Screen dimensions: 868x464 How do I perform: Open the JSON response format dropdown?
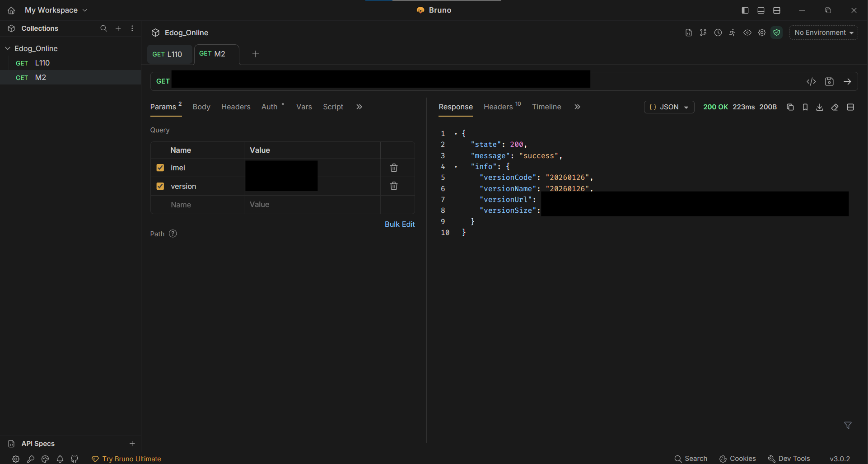669,107
